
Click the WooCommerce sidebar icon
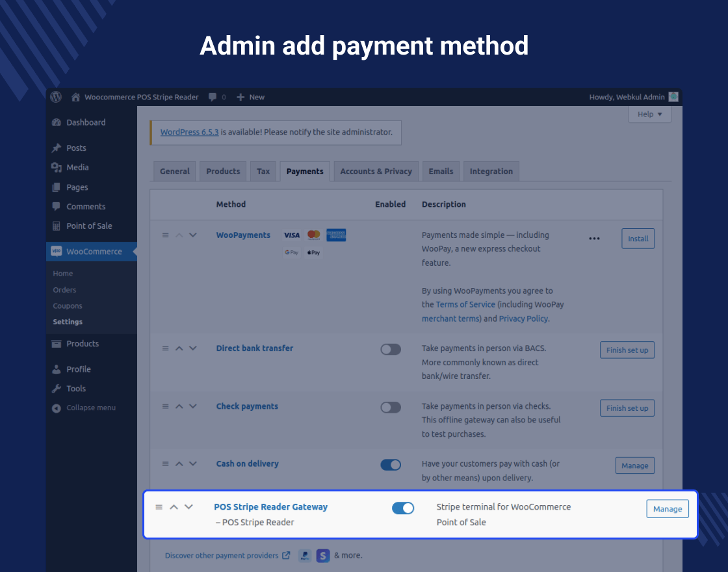pyautogui.click(x=57, y=252)
